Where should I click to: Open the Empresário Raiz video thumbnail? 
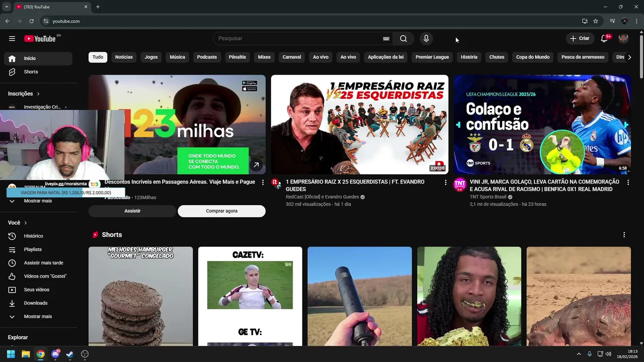point(360,125)
